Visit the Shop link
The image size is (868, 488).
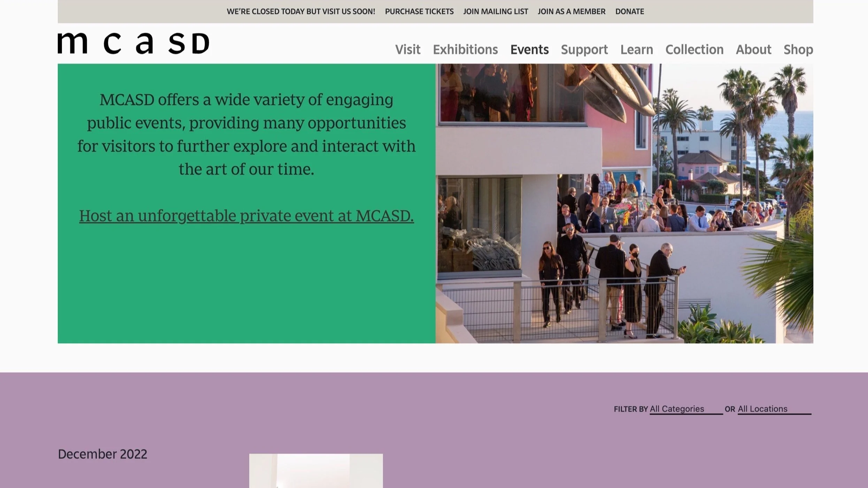pos(798,49)
